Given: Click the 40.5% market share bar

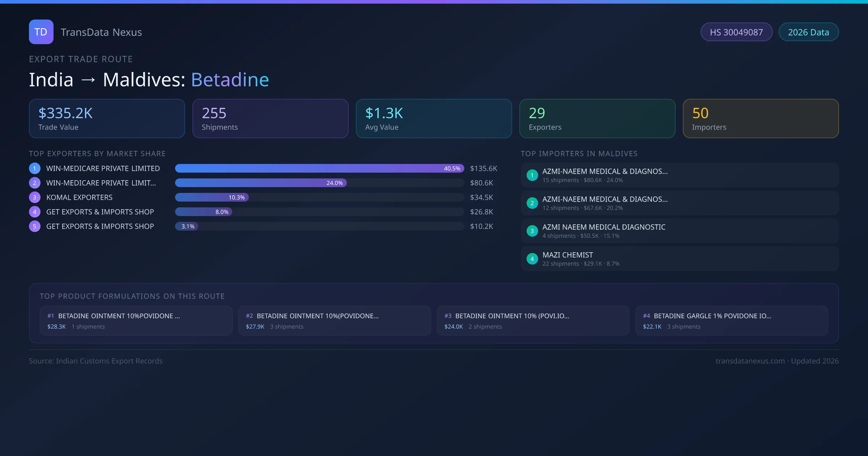Looking at the screenshot, I should pyautogui.click(x=319, y=168).
